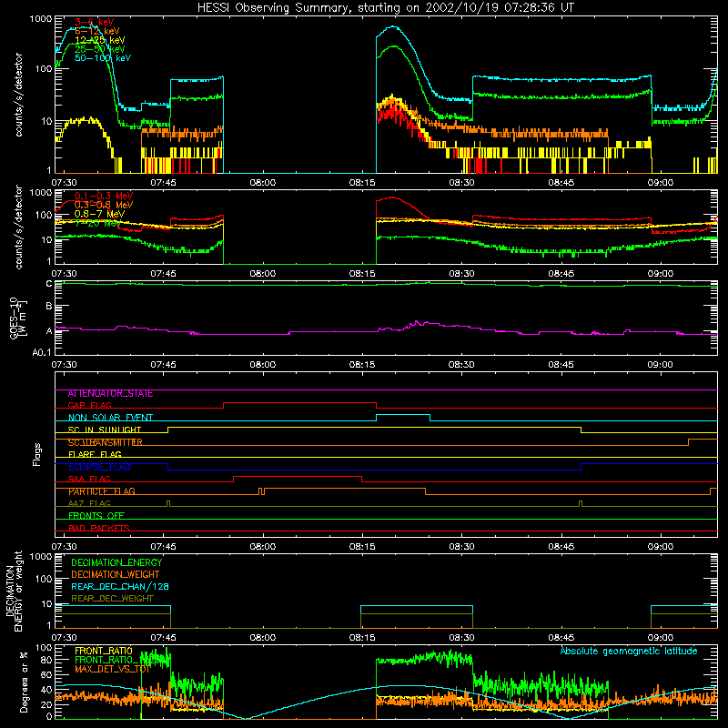Screen dimensions: 728x728
Task: Select the 0.1-0.3 MeV legend label
Action: coord(104,196)
